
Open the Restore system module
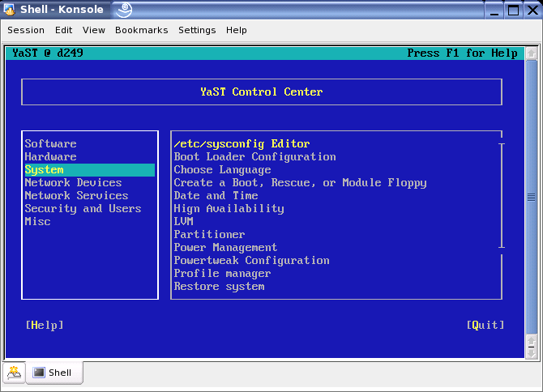tap(219, 287)
